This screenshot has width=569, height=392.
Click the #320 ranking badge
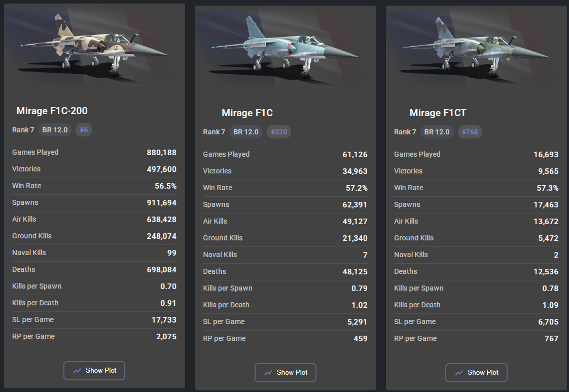coord(279,132)
